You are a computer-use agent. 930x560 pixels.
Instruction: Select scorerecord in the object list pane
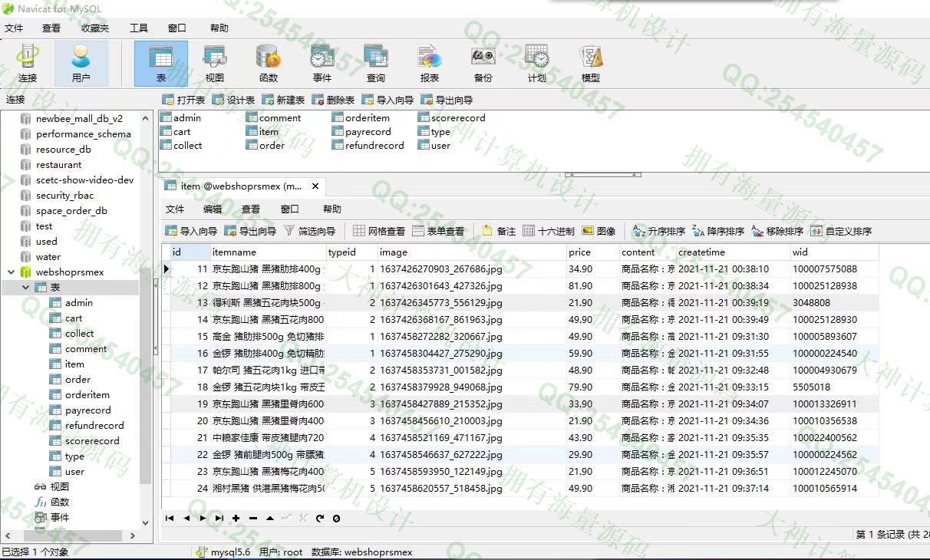[458, 118]
